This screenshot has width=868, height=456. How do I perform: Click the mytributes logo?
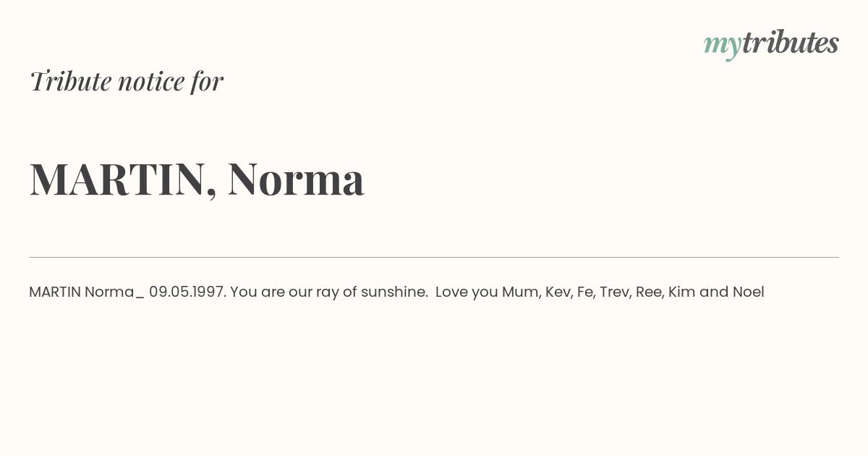771,43
